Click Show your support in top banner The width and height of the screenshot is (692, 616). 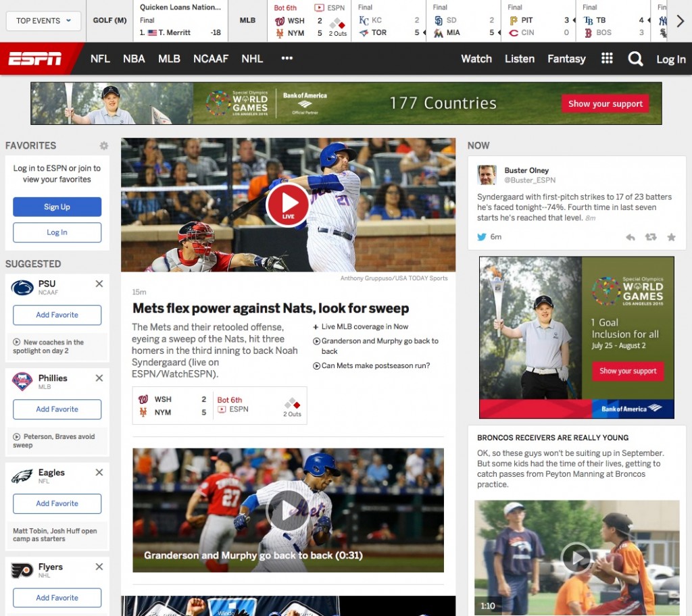tap(605, 104)
